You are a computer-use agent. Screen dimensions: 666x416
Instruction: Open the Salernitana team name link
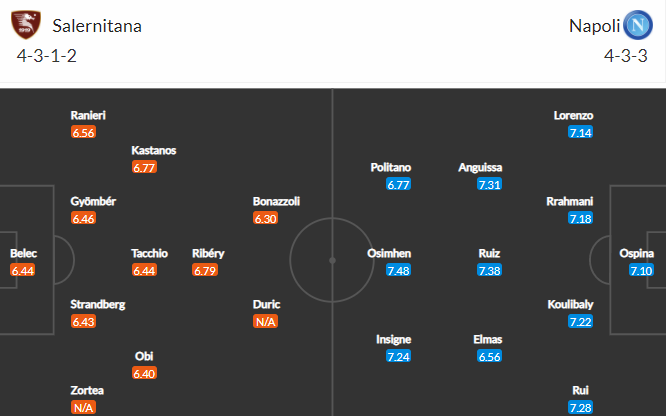97,26
